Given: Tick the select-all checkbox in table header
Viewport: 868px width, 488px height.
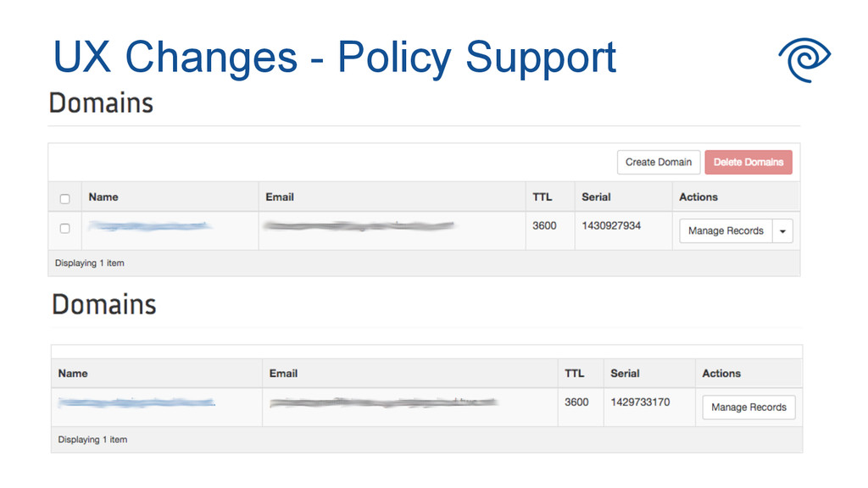Looking at the screenshot, I should tap(64, 199).
